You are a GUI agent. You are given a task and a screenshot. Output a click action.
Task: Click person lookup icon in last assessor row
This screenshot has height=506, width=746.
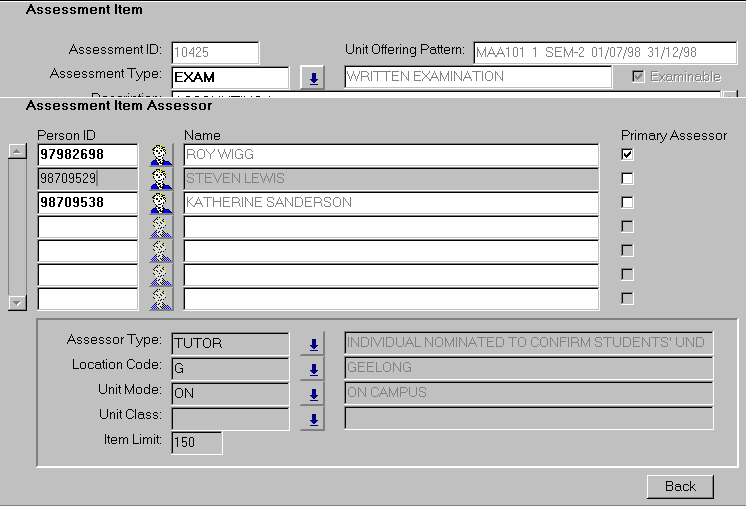[161, 299]
